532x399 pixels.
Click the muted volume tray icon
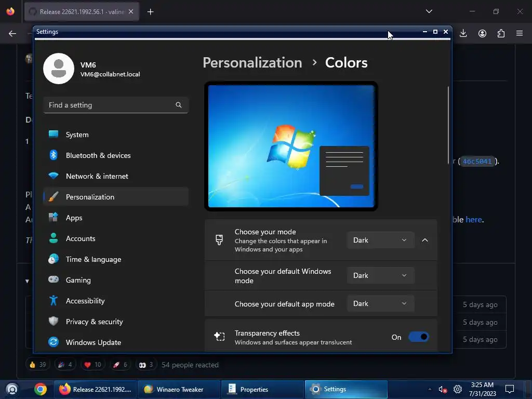[443, 389]
